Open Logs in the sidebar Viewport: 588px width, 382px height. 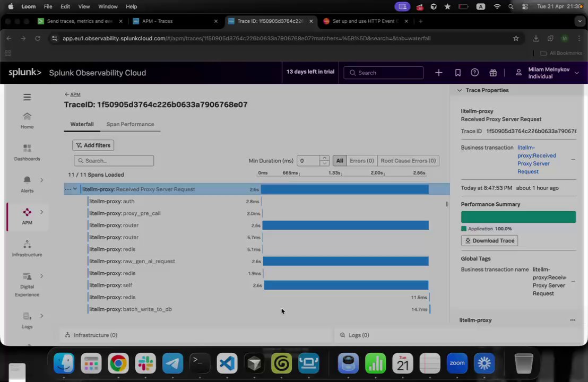(x=27, y=320)
